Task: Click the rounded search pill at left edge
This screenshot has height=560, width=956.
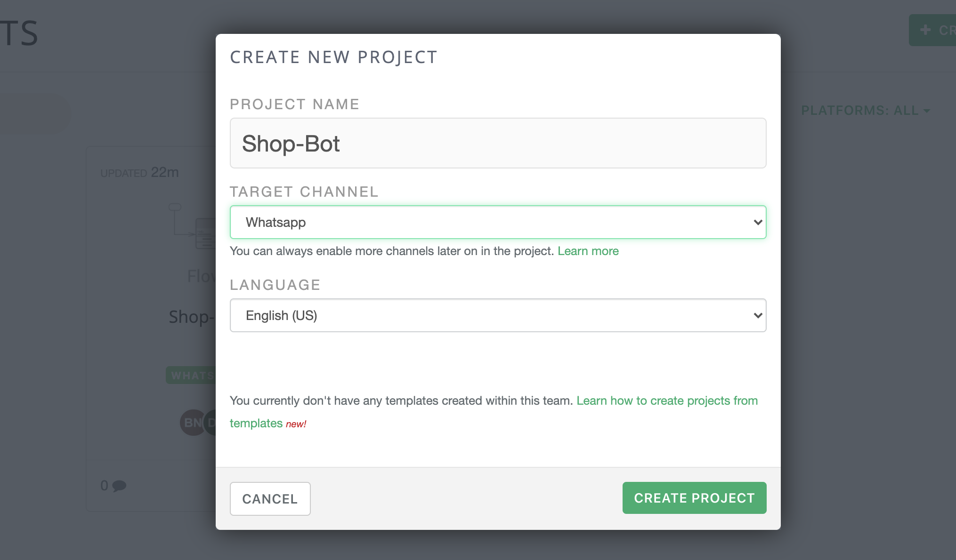Action: point(33,113)
